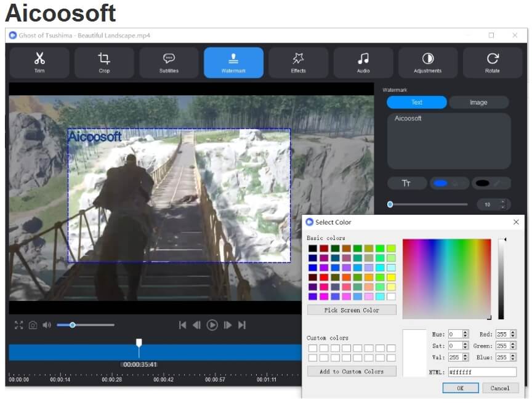Open the Crop tool
Image resolution: width=532 pixels, height=403 pixels.
(104, 63)
